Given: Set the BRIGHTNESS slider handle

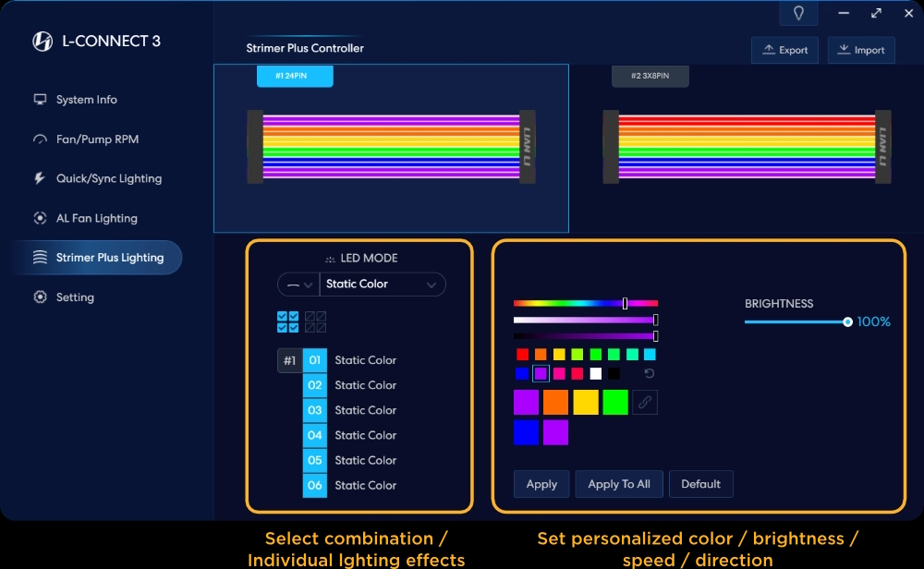Looking at the screenshot, I should [x=847, y=321].
